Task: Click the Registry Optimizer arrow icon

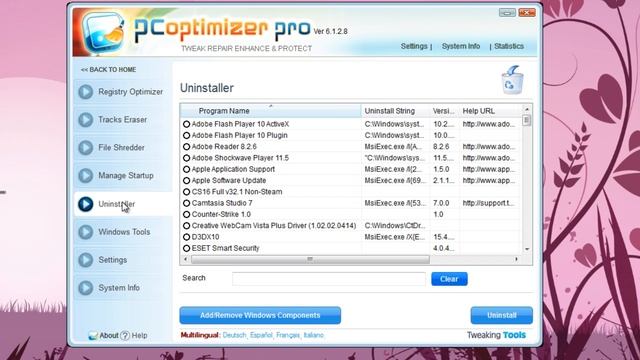Action: (x=86, y=92)
